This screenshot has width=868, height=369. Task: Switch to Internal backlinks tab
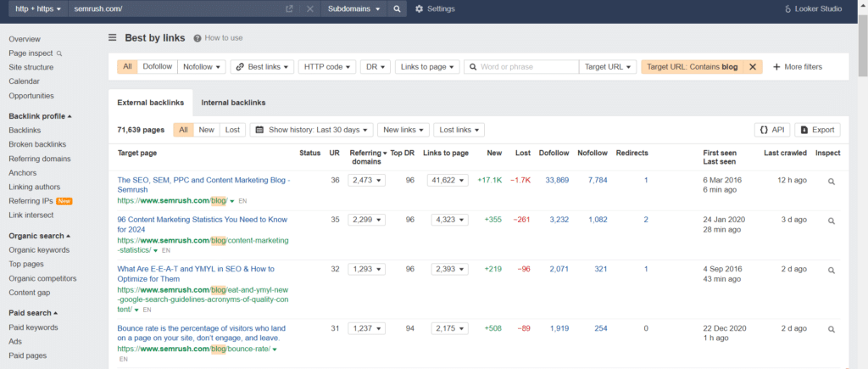[x=234, y=103]
